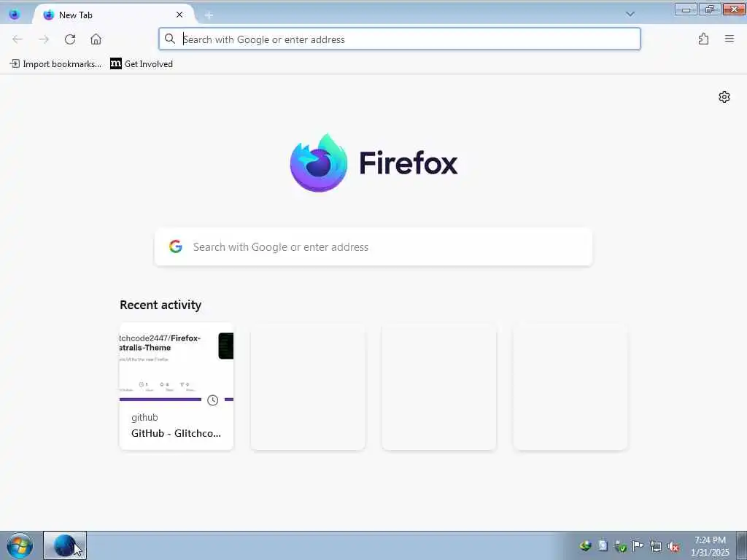Expand the list all tabs chevron
The width and height of the screenshot is (747, 560).
pos(630,15)
